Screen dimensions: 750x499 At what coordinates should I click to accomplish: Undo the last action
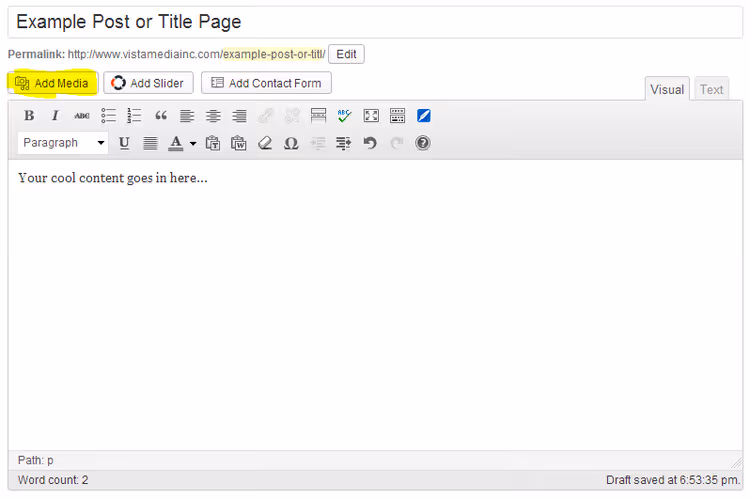click(x=370, y=143)
